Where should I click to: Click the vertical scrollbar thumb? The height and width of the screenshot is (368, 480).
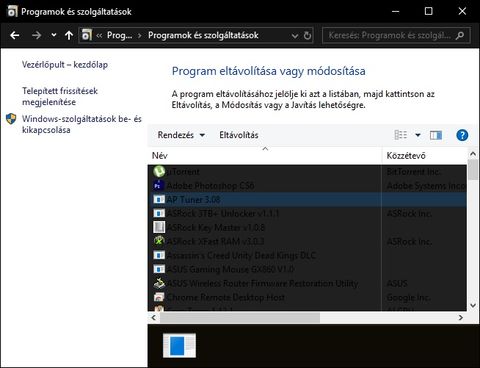click(473, 170)
